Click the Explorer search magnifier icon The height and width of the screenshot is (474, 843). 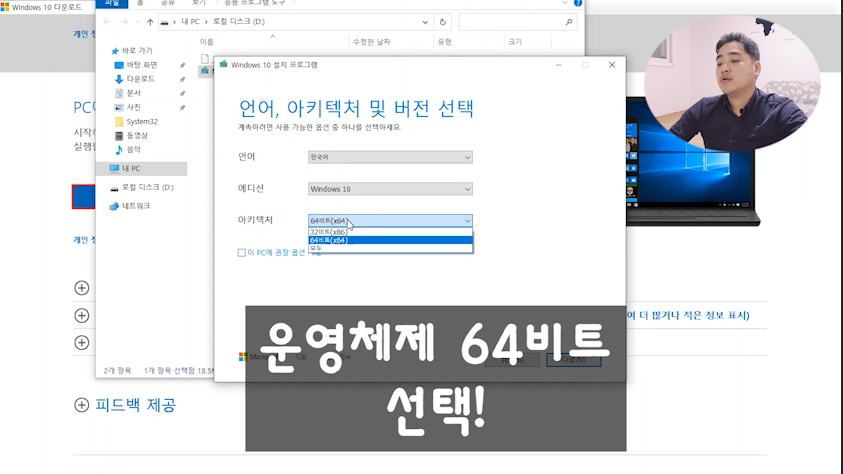click(x=569, y=22)
